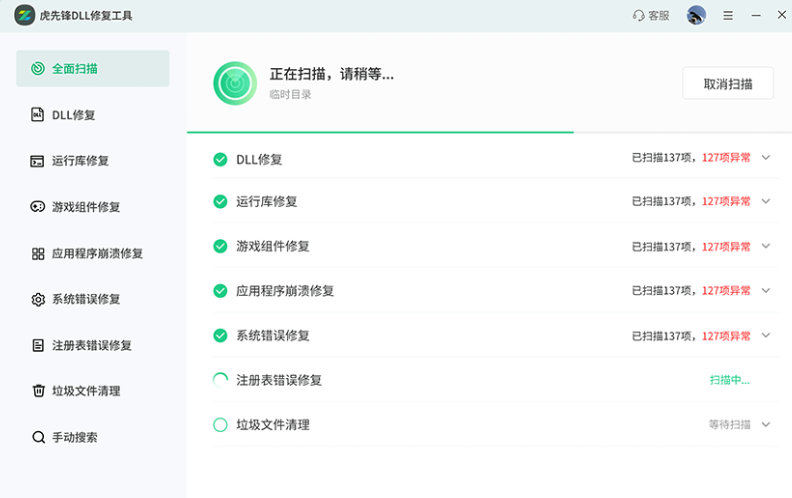792x498 pixels.
Task: Open the hamburger main menu
Action: pos(728,16)
